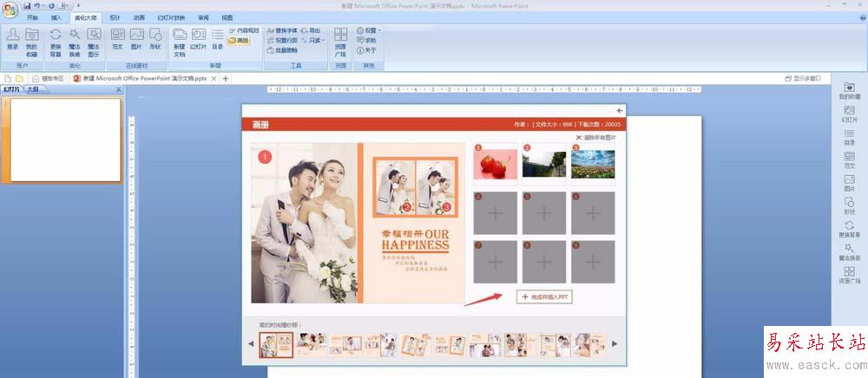This screenshot has height=378, width=868.
Task: Open 魔法换装 in right sidebar
Action: [x=849, y=252]
